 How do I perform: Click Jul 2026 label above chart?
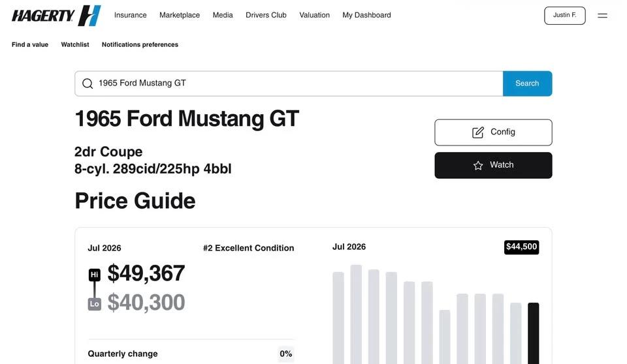[x=349, y=247]
